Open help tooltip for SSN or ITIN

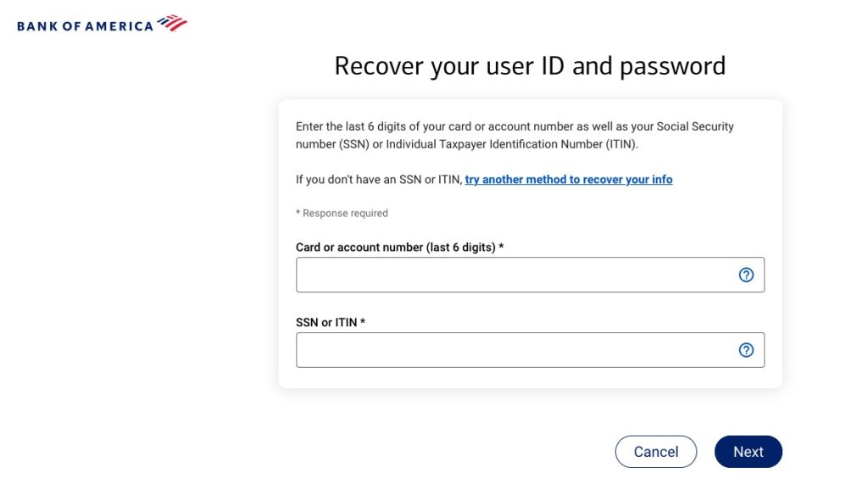(x=746, y=350)
